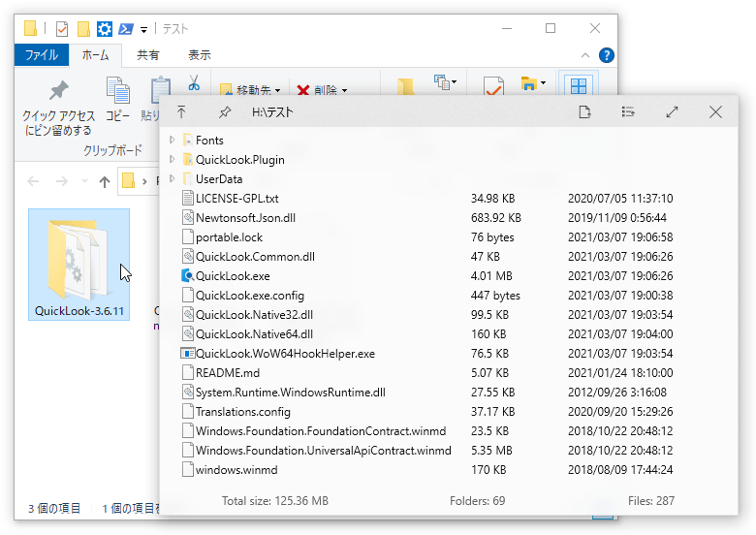Viewport: 756px width, 535px height.
Task: Open Explorer help question mark
Action: tap(607, 55)
